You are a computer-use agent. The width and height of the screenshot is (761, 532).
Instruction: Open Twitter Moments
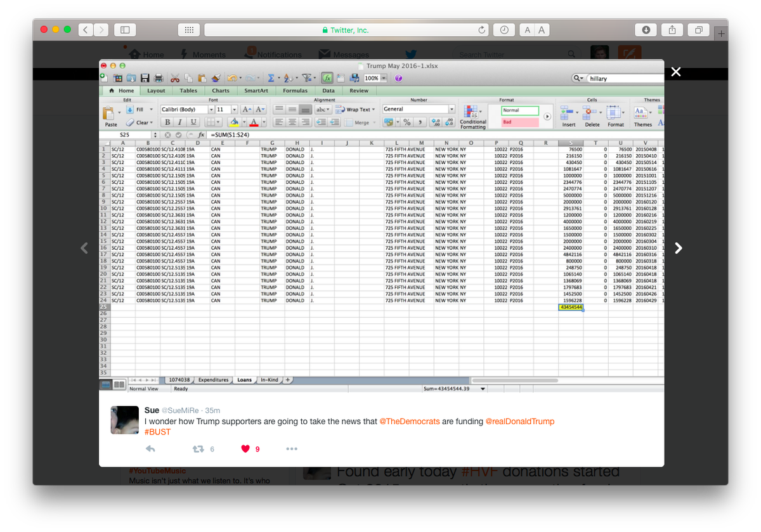202,55
